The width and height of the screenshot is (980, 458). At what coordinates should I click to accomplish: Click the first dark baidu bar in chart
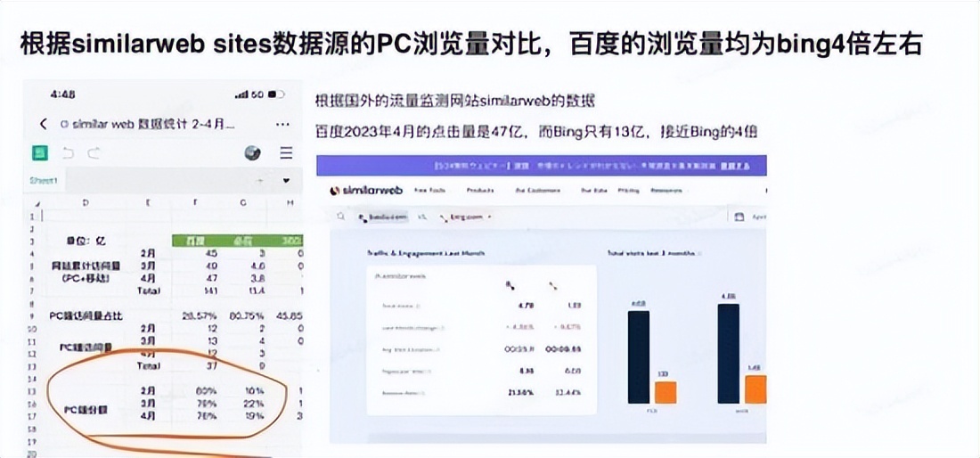[639, 356]
